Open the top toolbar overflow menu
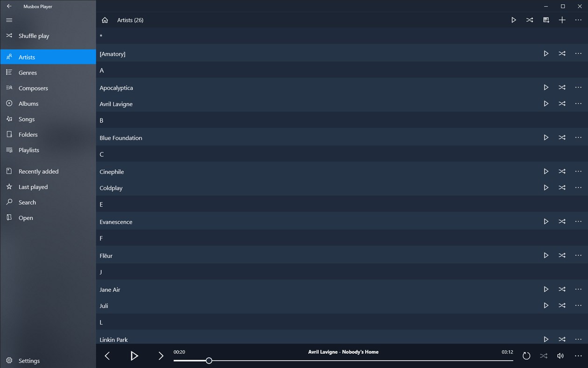 pos(578,20)
